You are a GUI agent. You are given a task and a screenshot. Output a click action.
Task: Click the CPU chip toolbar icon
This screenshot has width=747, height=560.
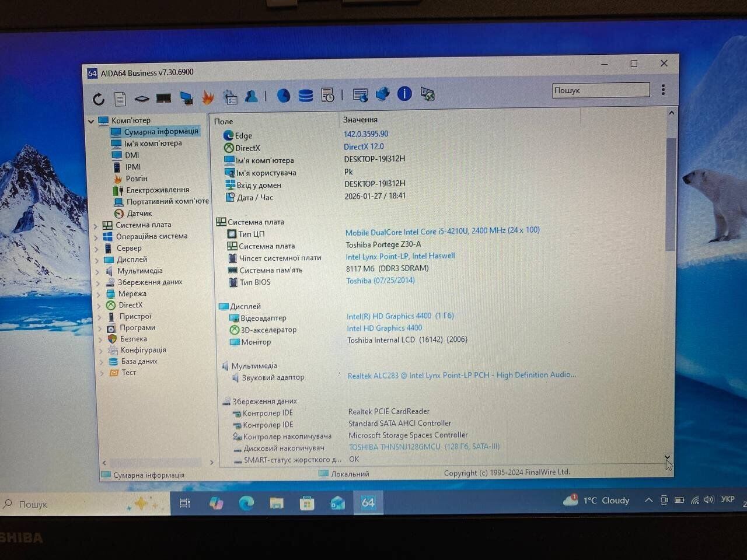pyautogui.click(x=141, y=99)
